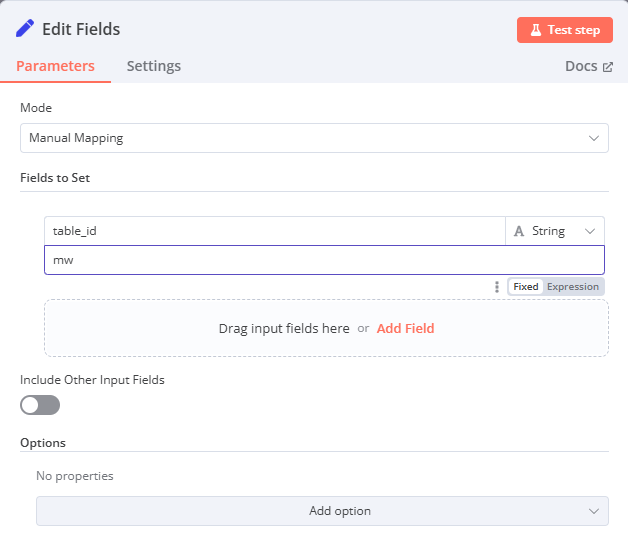Expand the String type dropdown
The image size is (628, 536).
555,231
